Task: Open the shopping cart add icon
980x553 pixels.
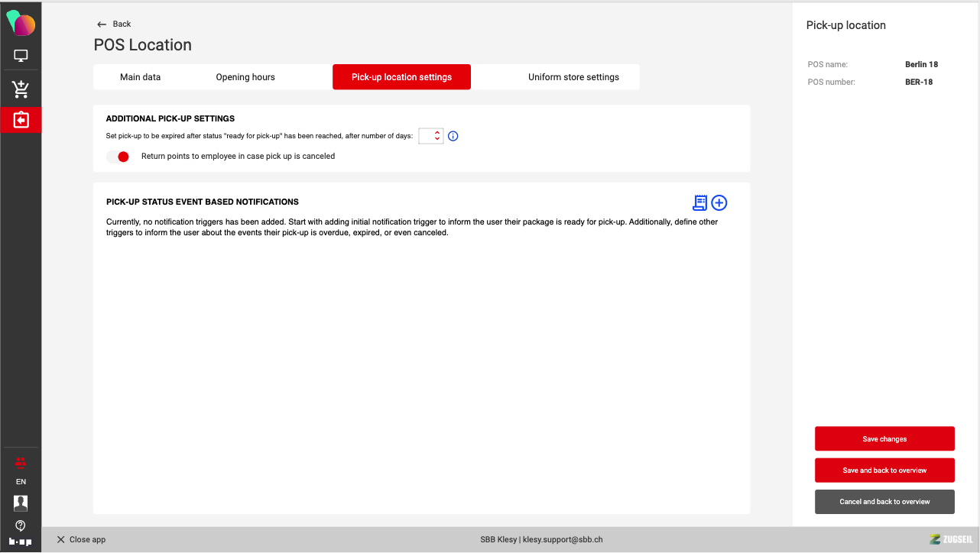Action: pos(21,89)
